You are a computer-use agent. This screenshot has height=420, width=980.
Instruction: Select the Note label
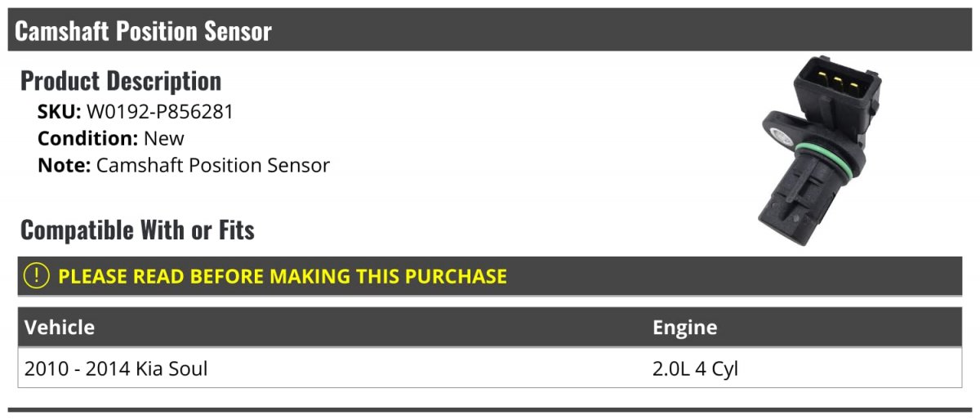[65, 165]
